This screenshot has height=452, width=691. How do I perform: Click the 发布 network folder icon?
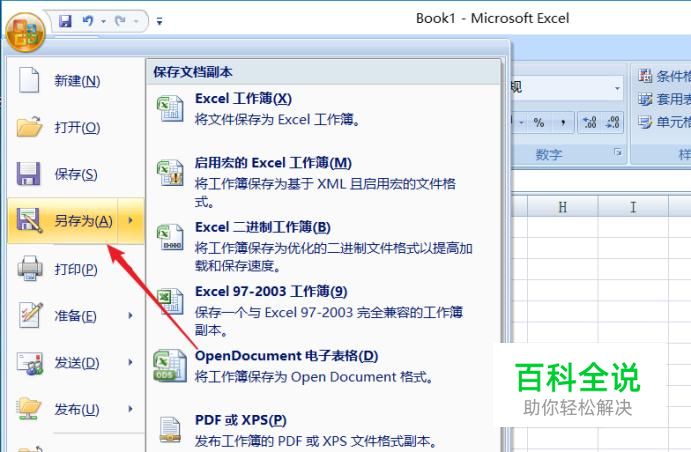pos(29,409)
